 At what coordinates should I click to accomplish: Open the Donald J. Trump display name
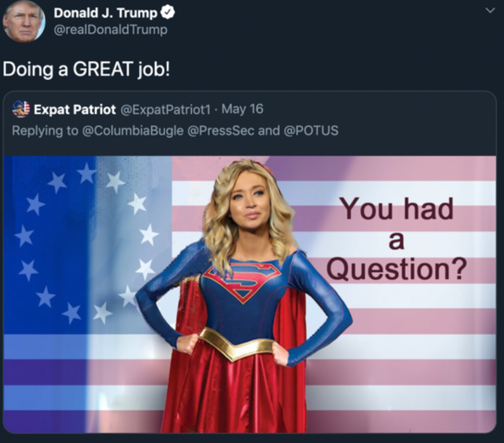pos(106,13)
